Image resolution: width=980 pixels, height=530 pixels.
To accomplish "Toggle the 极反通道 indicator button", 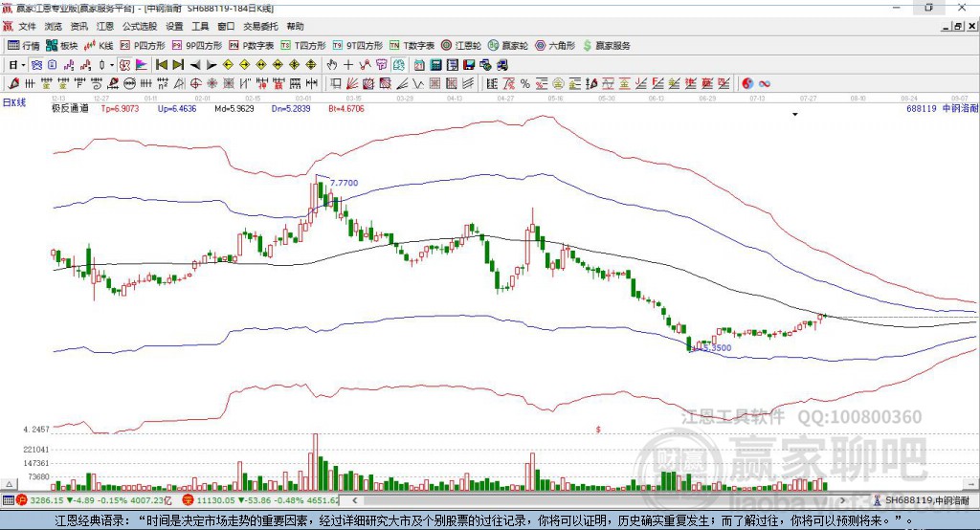I will [124, 64].
